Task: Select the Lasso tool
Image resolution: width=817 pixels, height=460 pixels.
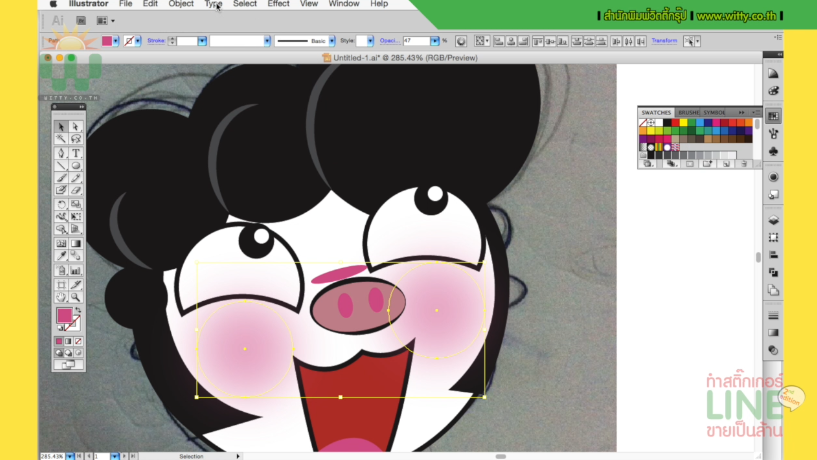Action: [x=76, y=139]
